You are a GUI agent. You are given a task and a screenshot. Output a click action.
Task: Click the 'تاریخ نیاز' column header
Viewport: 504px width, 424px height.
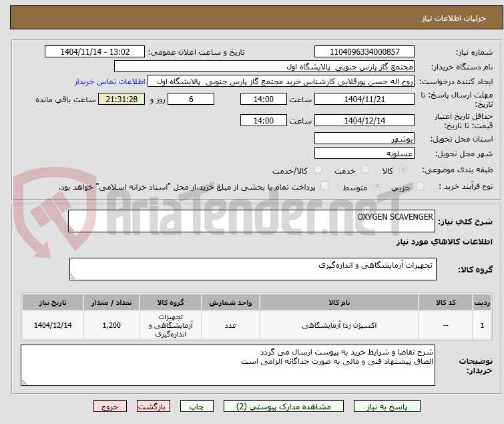point(53,302)
